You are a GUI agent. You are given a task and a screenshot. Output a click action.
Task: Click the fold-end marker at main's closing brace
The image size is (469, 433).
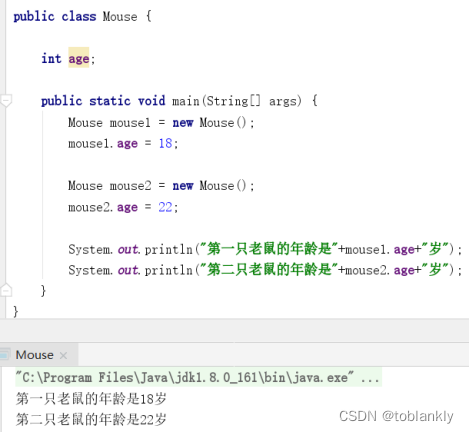tap(6, 290)
